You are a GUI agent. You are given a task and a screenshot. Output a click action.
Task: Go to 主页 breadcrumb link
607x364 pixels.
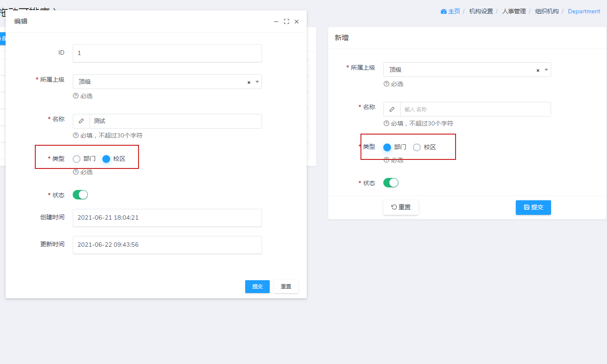coord(454,12)
